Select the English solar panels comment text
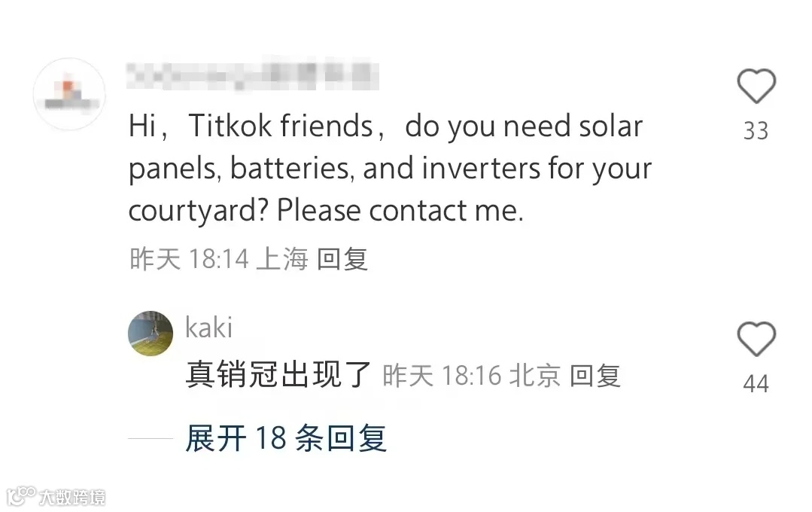Viewport: 812px width, 512px height. 390,169
